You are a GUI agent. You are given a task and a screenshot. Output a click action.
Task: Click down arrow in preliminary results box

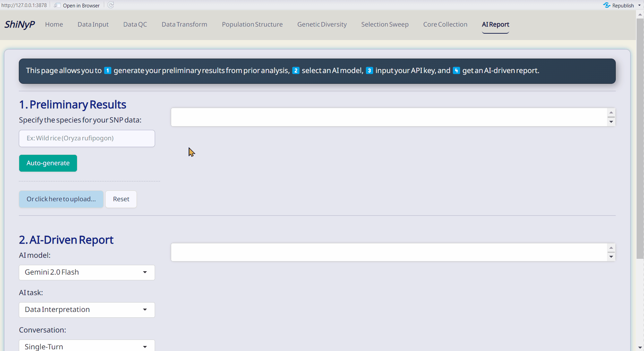click(611, 122)
